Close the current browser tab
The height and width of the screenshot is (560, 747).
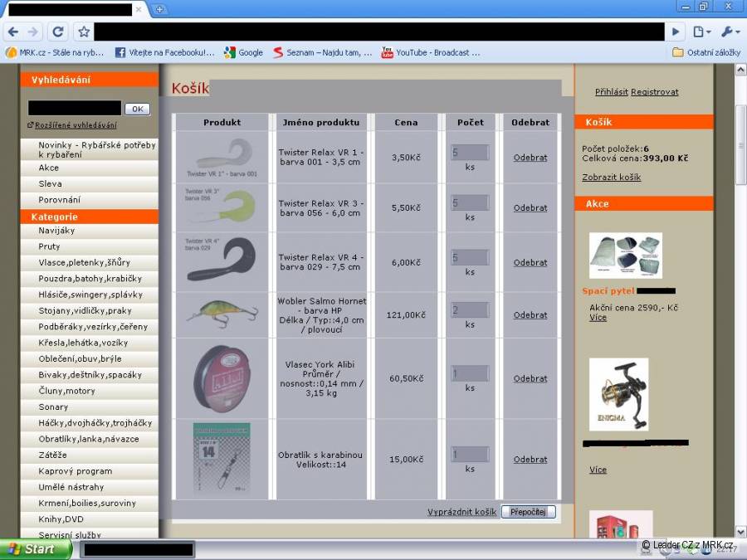[x=139, y=9]
